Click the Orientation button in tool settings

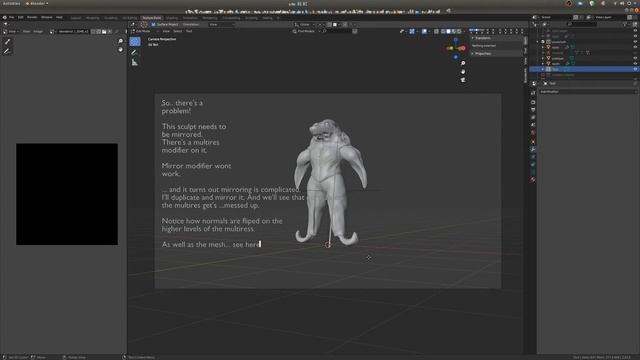[191, 24]
